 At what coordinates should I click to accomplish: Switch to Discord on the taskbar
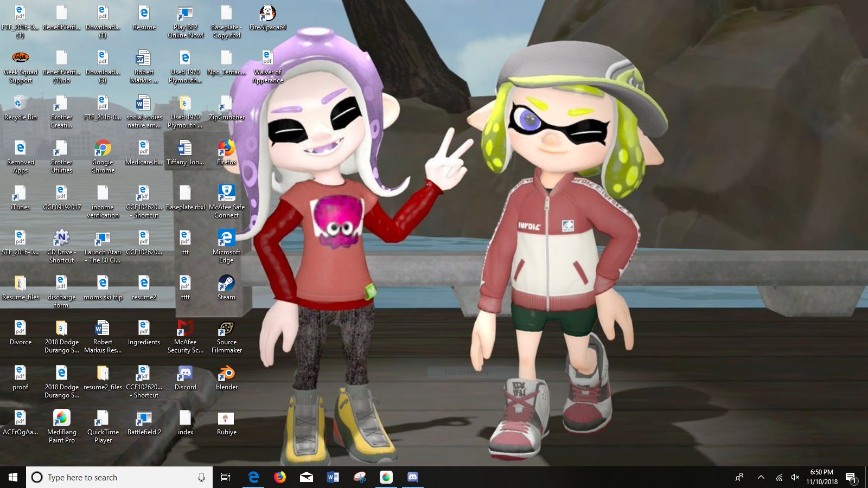click(413, 477)
